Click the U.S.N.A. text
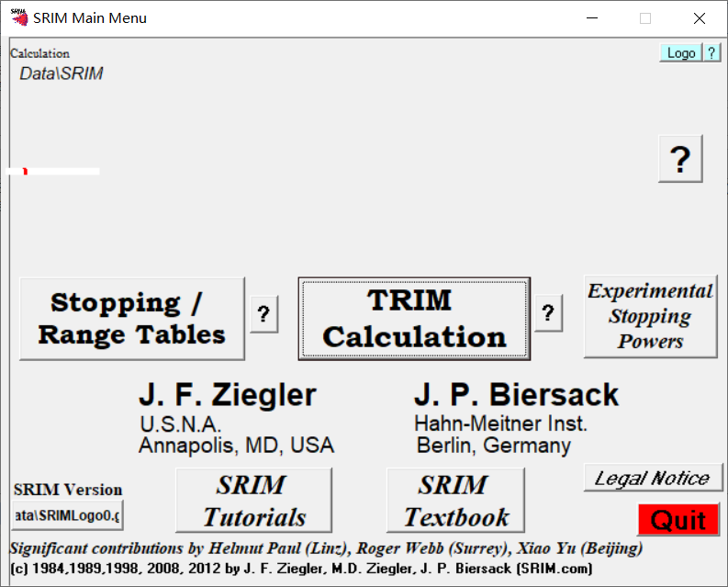Screen dimensions: 728x587 click(181, 423)
